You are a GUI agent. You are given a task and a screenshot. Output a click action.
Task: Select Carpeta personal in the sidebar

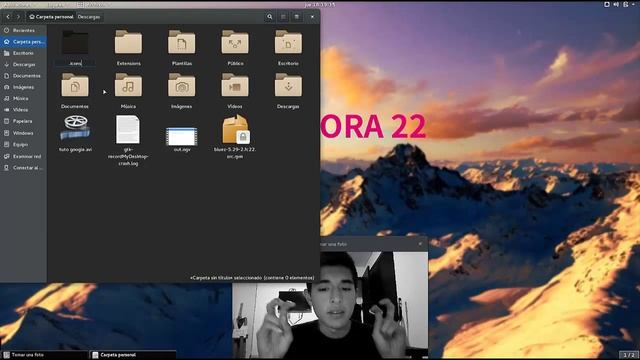click(23, 42)
